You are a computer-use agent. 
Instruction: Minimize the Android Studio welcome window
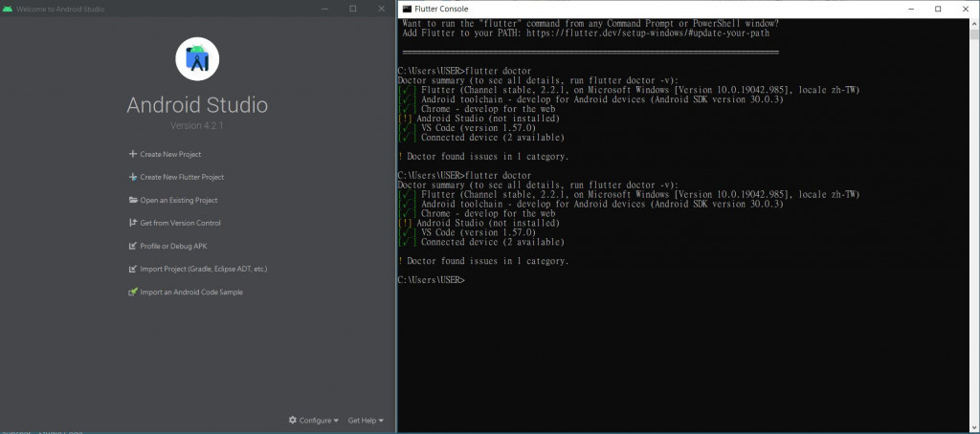tap(323, 9)
